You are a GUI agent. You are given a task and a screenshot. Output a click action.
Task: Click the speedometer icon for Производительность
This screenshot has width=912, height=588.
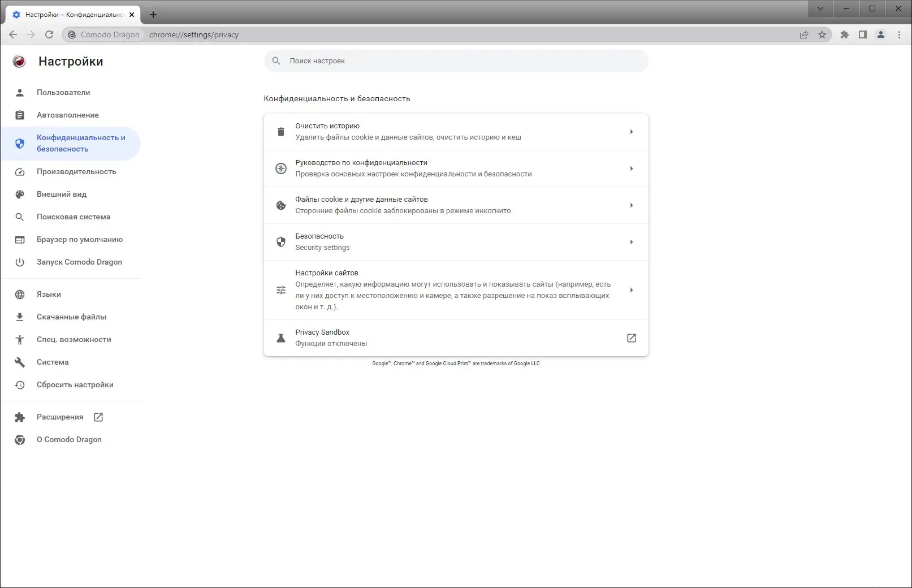point(20,171)
